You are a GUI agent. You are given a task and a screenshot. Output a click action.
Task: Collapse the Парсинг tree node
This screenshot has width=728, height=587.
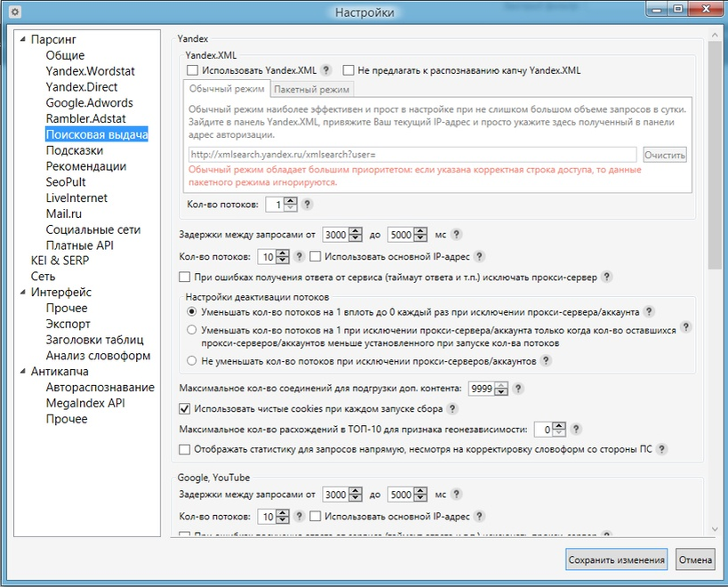coord(23,39)
